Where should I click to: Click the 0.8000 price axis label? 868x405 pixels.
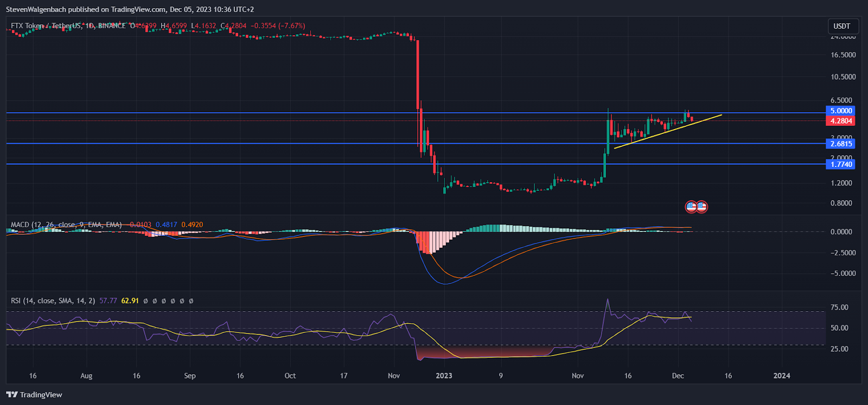pyautogui.click(x=841, y=203)
